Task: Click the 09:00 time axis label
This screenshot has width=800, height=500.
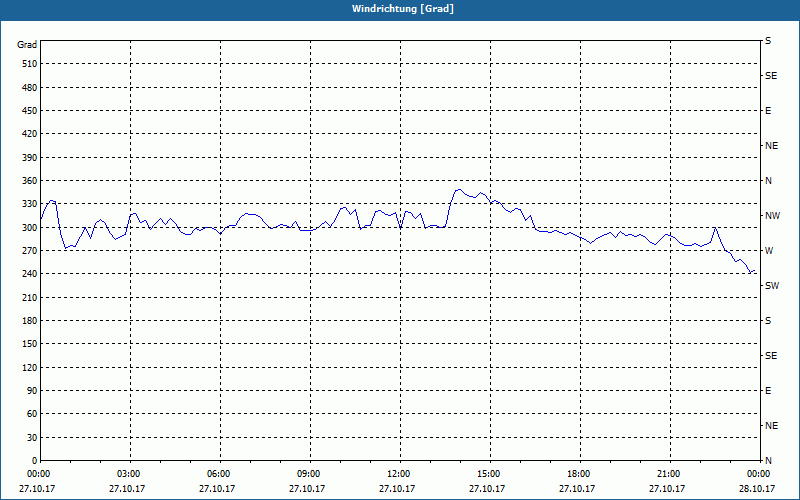Action: coord(308,474)
